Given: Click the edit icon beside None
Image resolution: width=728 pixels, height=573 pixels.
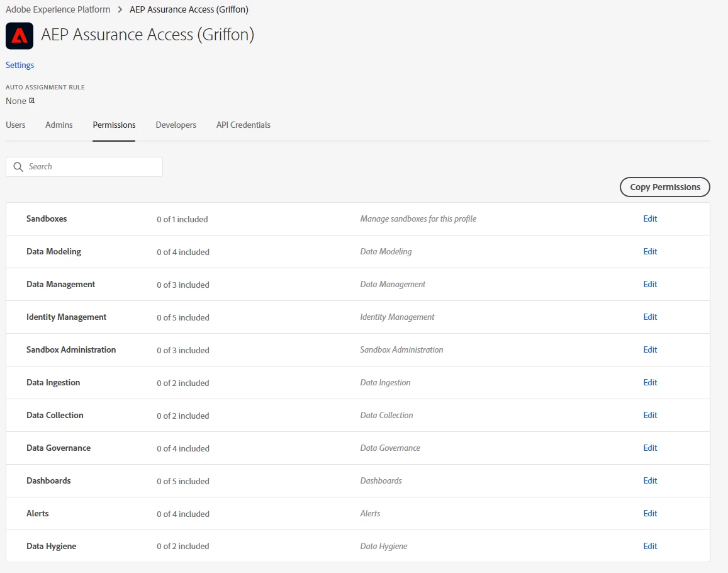Looking at the screenshot, I should pos(31,100).
